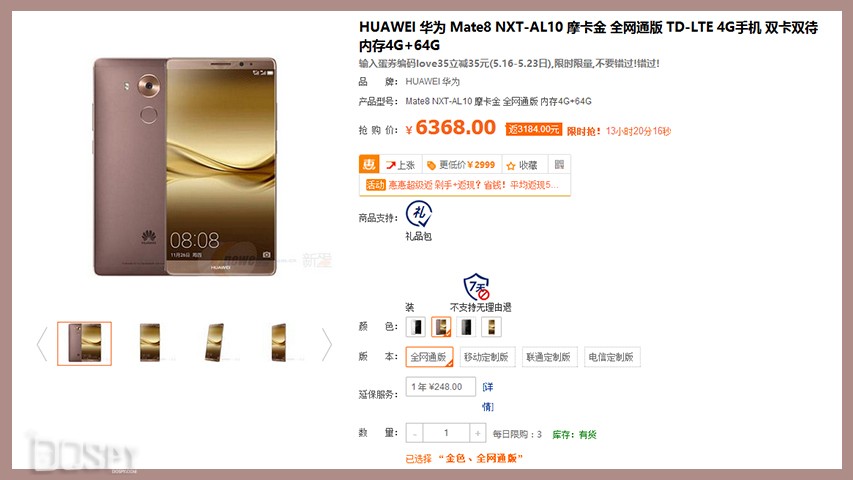Screen dimensions: 853x480
Task: Select the 全网通版 version option
Action: pyautogui.click(x=429, y=357)
